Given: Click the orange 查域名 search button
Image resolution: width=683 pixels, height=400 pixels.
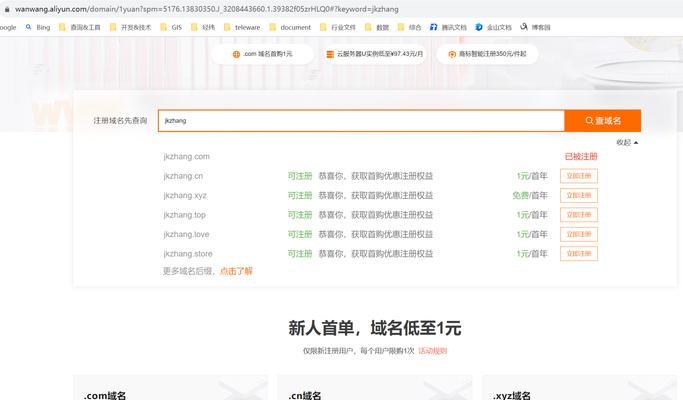Looking at the screenshot, I should pos(603,121).
